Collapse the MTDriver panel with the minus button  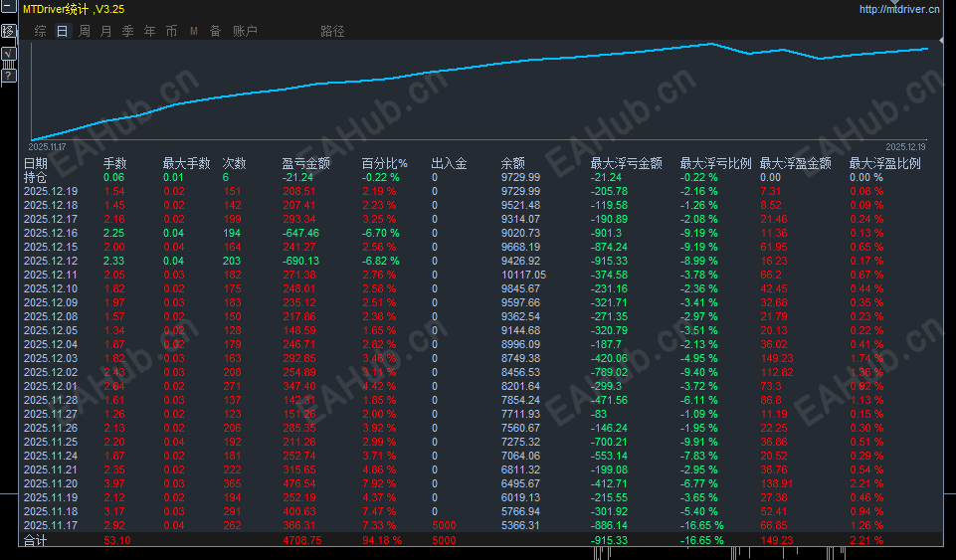point(9,6)
